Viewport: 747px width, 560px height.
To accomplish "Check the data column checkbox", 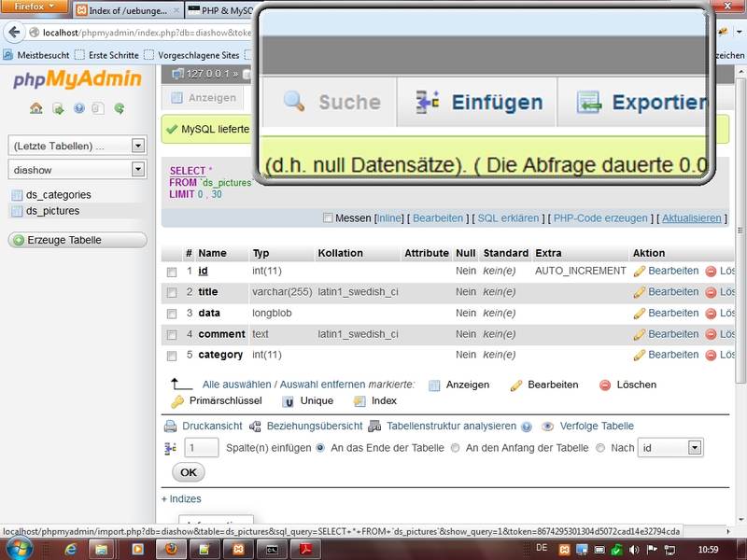I will (x=172, y=314).
